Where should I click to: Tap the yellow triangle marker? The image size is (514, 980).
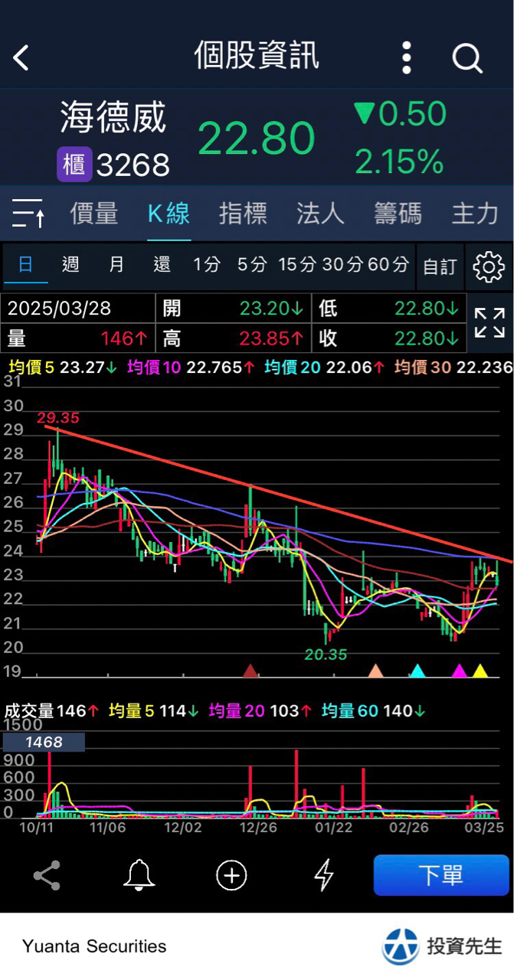[x=480, y=671]
